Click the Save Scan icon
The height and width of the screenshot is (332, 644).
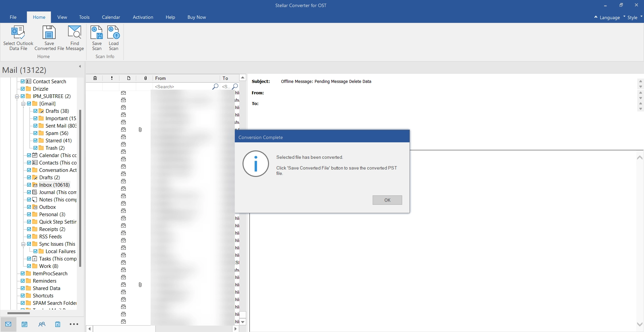[x=97, y=33]
